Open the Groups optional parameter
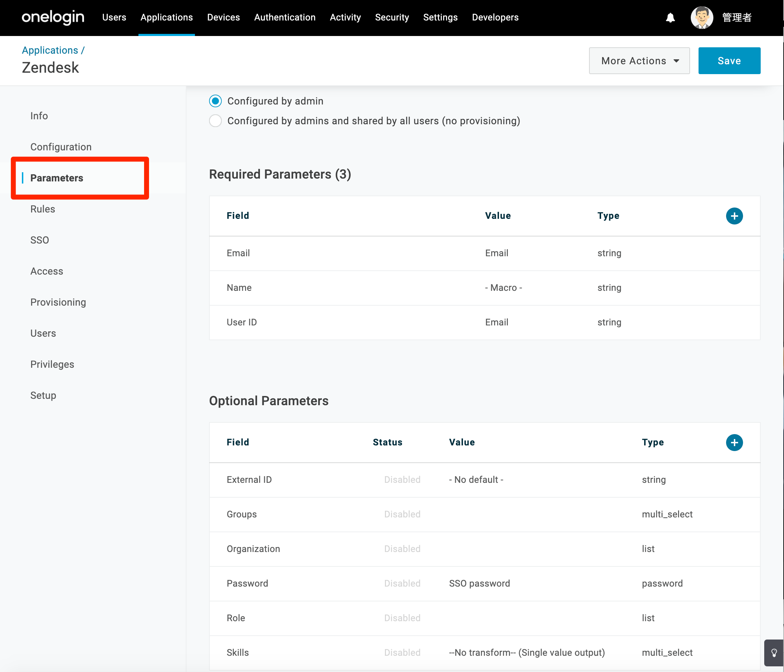This screenshot has height=672, width=784. 484,514
